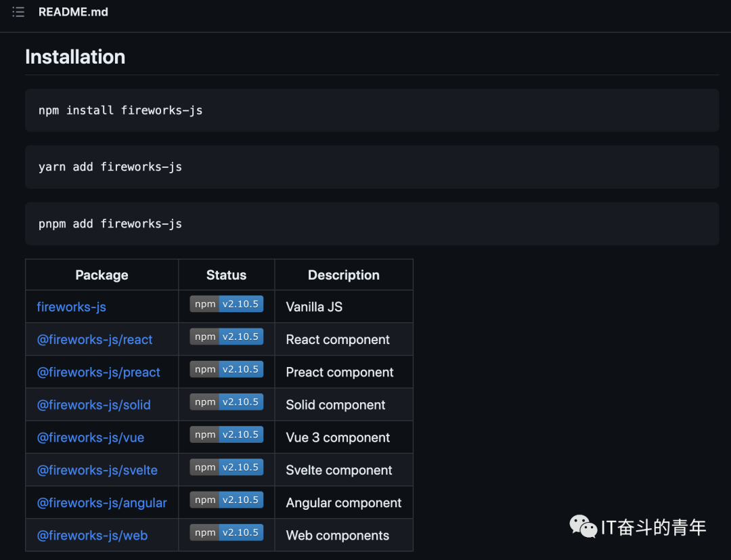Click the npm version badge for solid package

tap(226, 402)
